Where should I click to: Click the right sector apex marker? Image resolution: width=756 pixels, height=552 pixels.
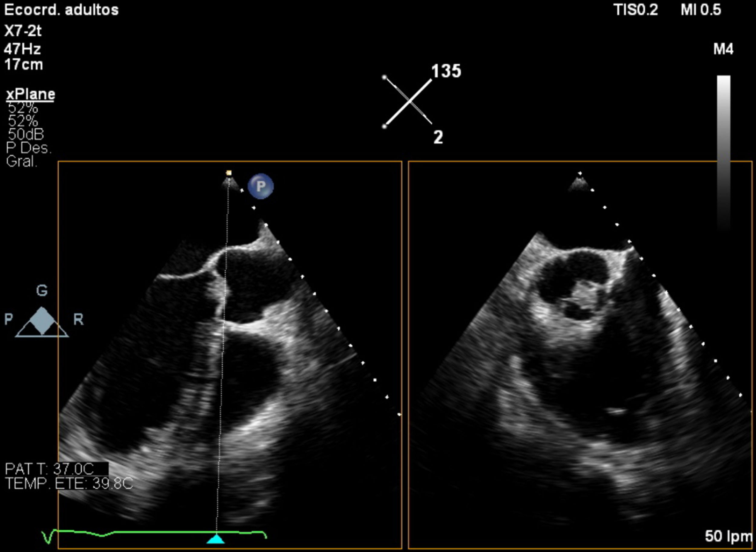(x=580, y=173)
